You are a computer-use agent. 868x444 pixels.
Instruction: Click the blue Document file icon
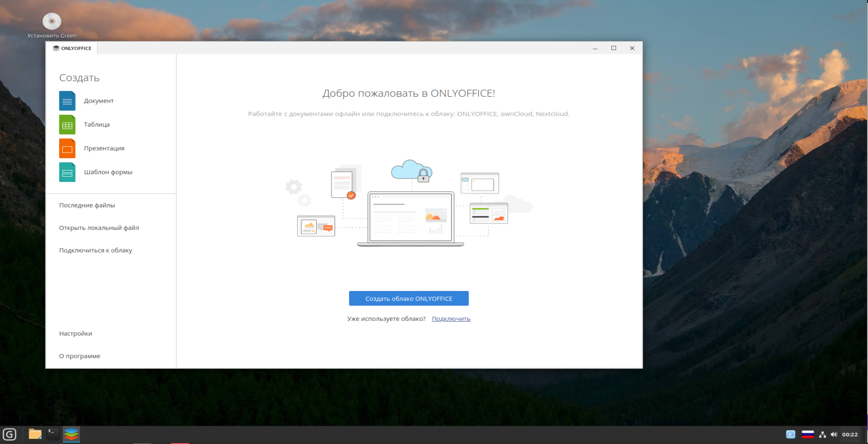pyautogui.click(x=67, y=101)
